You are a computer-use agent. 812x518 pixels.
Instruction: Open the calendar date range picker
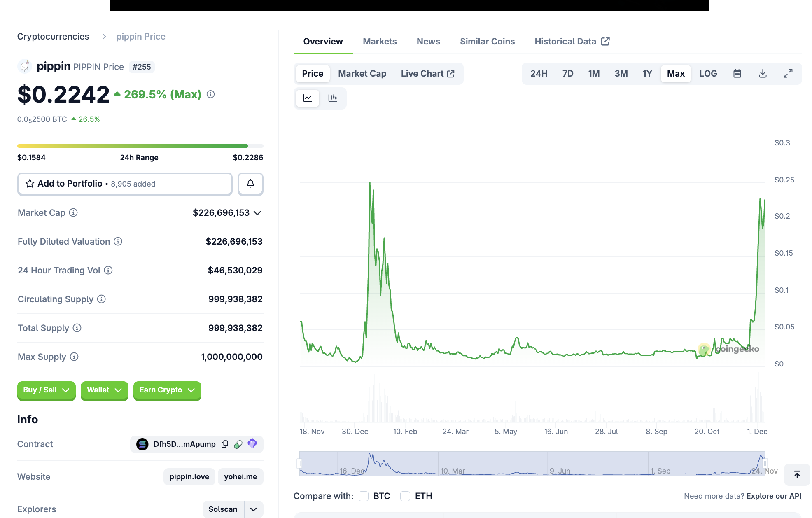pyautogui.click(x=737, y=74)
